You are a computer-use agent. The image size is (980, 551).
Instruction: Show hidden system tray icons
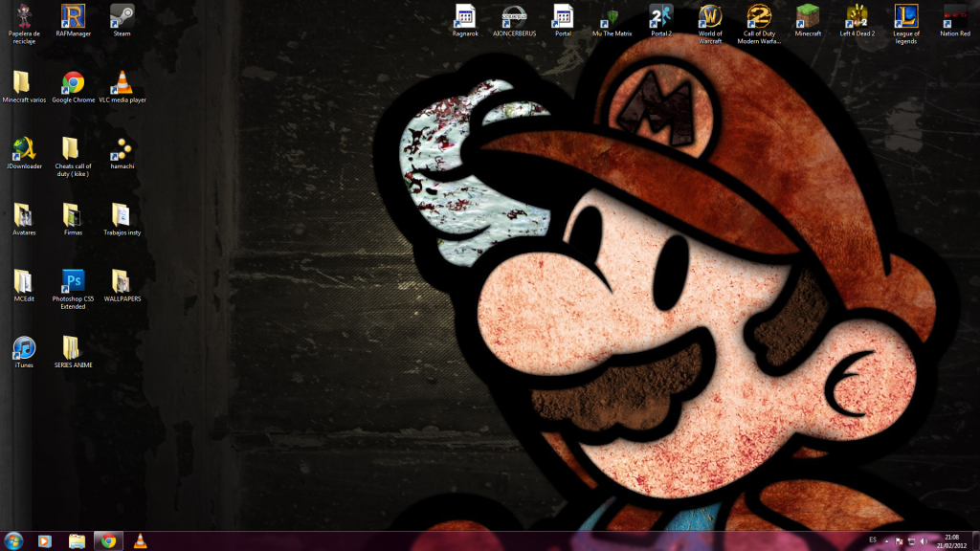tap(886, 541)
